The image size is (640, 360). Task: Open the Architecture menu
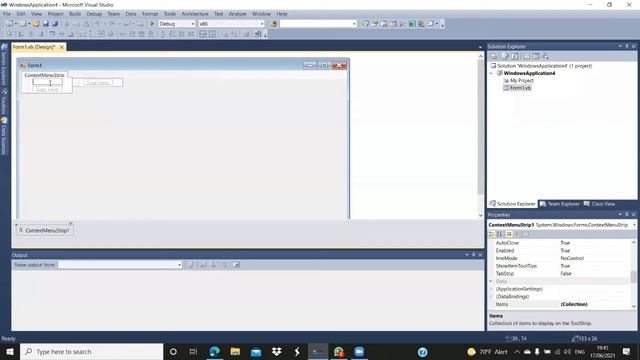coord(195,14)
